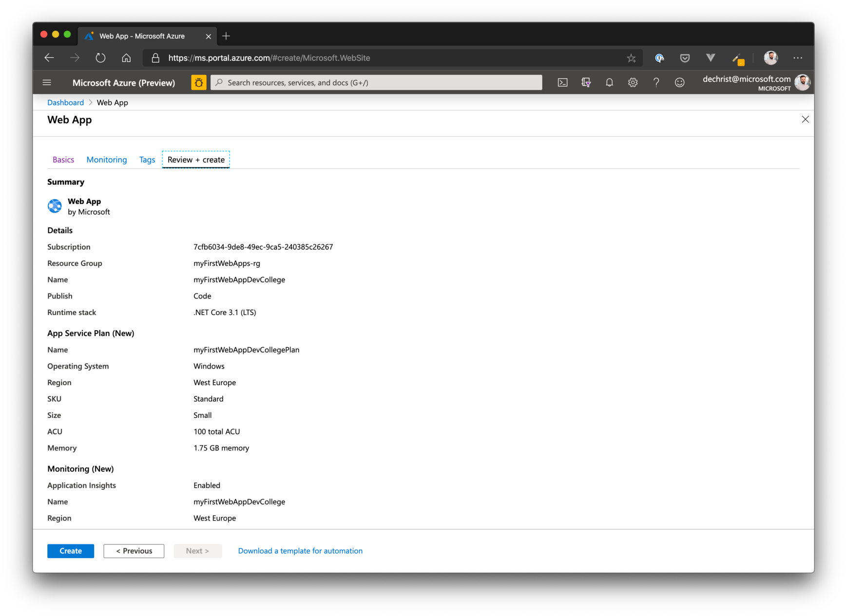Reload the page in the browser
This screenshot has height=616, width=847.
coord(100,58)
